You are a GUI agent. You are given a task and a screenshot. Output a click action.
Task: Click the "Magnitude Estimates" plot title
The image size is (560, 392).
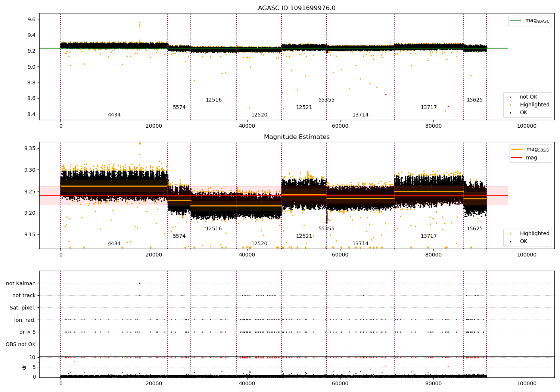(296, 137)
